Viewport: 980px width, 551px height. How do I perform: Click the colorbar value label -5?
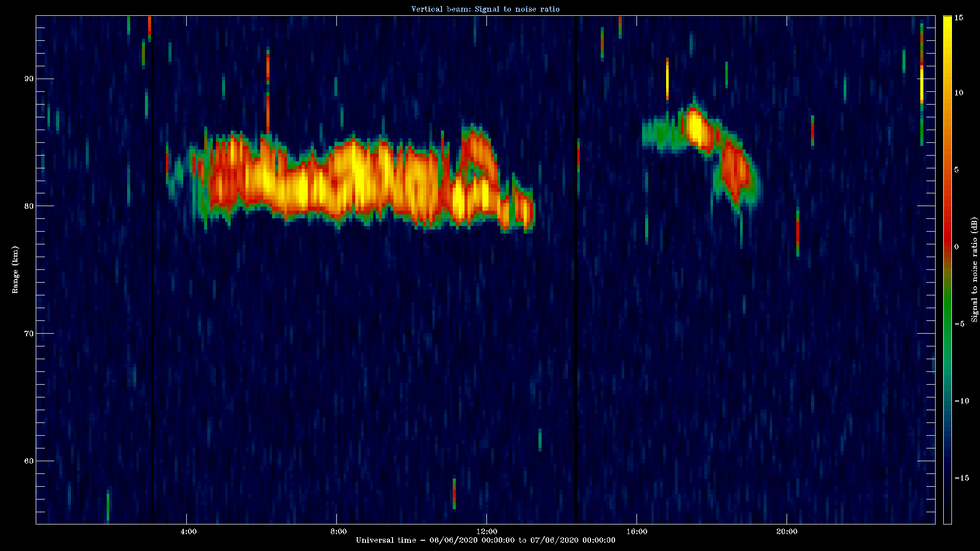[x=959, y=324]
